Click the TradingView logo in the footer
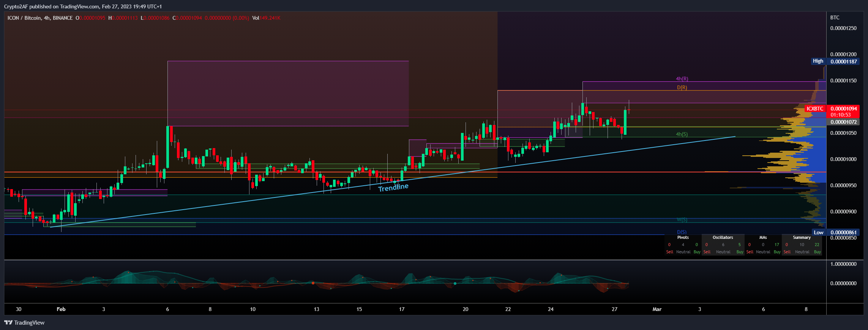 click(24, 322)
